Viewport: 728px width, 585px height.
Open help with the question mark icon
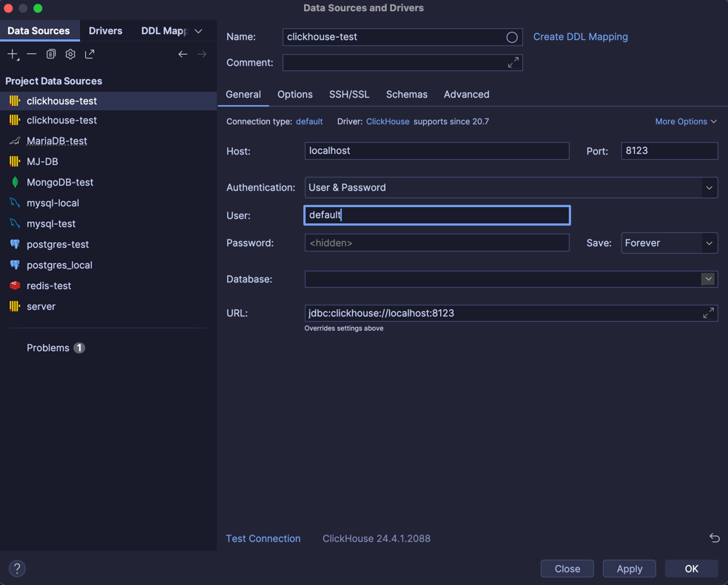coord(17,568)
